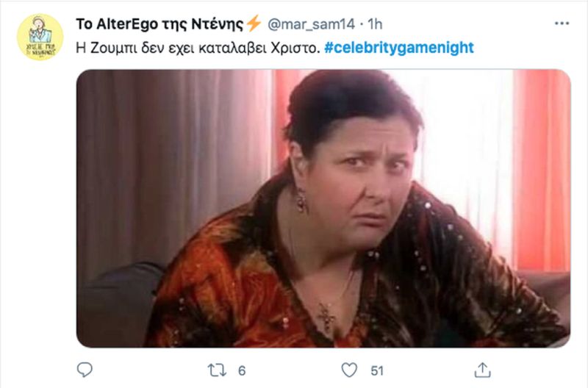Screen dimensions: 588x388
Task: Click the 1h timestamp link
Action: point(375,24)
